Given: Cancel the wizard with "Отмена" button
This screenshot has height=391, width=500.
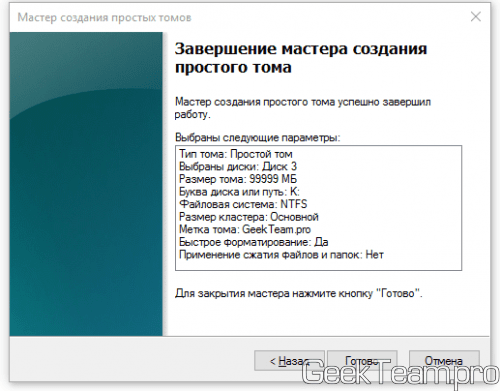Looking at the screenshot, I should click(x=444, y=361).
